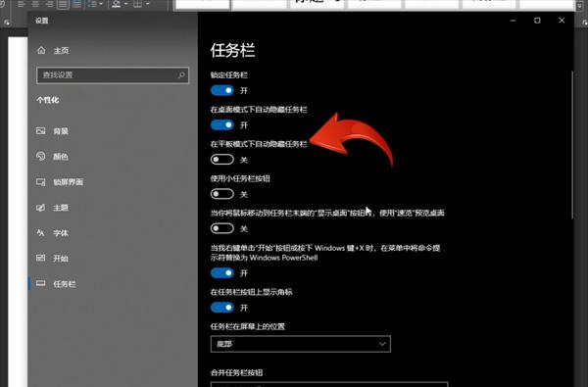Click the 合并任务栏按钮 label

[236, 372]
